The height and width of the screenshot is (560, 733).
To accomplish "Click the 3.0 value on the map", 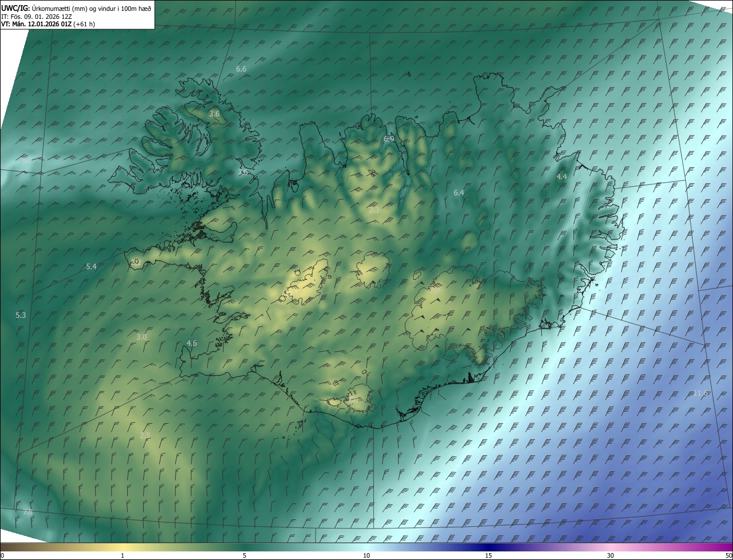I will click(x=141, y=337).
